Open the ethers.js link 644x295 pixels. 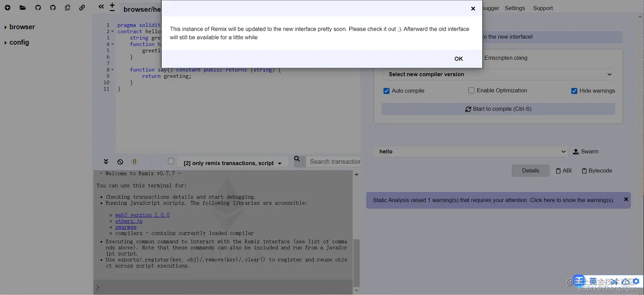pos(129,221)
